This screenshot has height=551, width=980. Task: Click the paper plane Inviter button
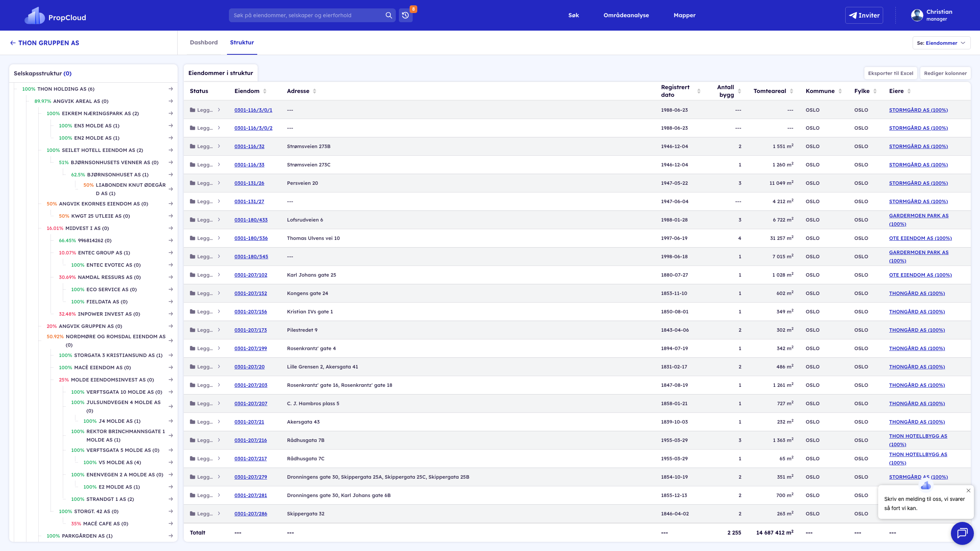coord(864,15)
